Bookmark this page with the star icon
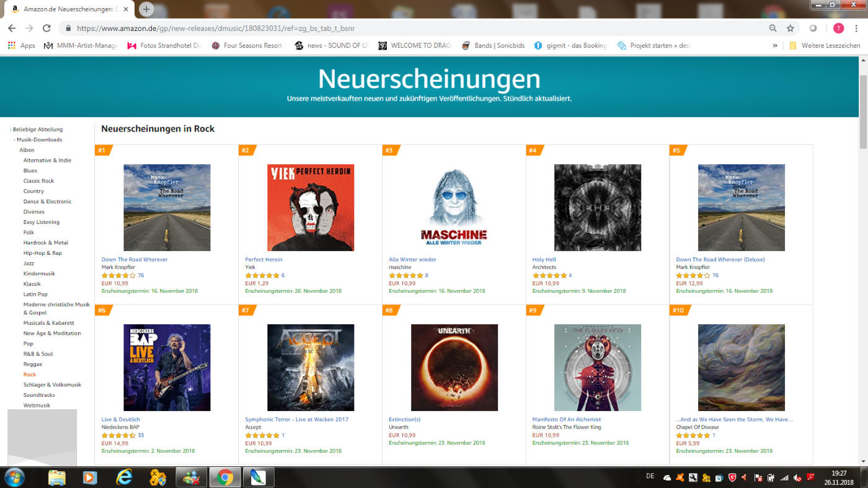The height and width of the screenshot is (488, 868). [x=790, y=28]
